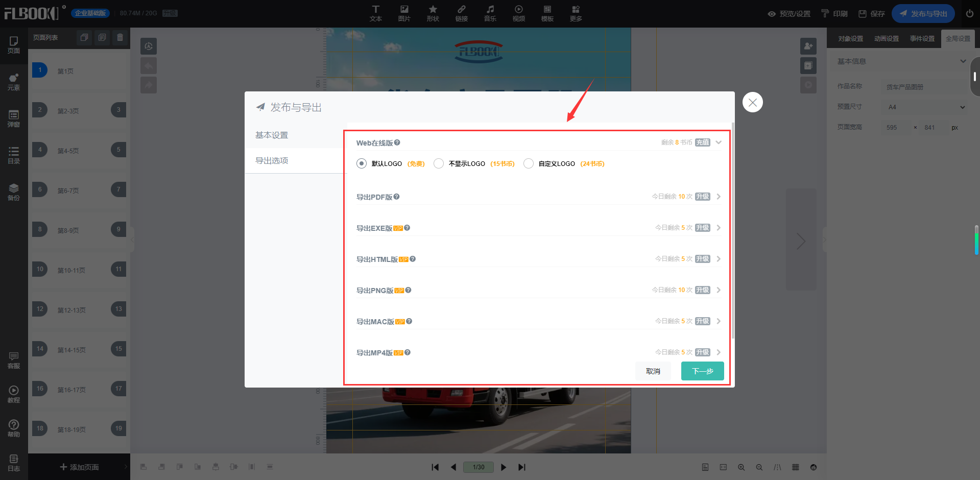Open the Music insert tool
The image size is (980, 480).
tap(490, 13)
